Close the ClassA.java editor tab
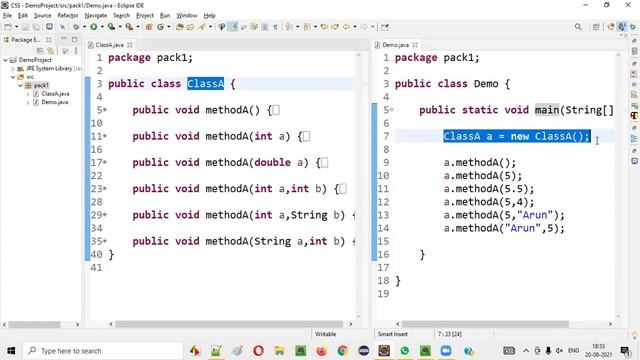 click(130, 45)
